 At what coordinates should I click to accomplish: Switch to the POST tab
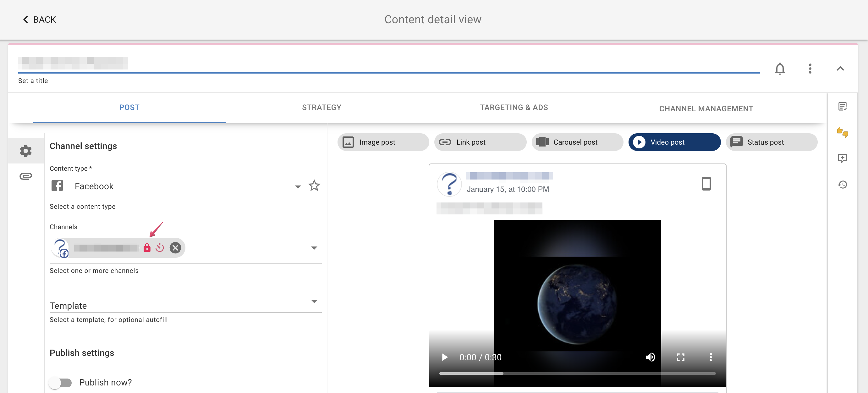point(129,108)
